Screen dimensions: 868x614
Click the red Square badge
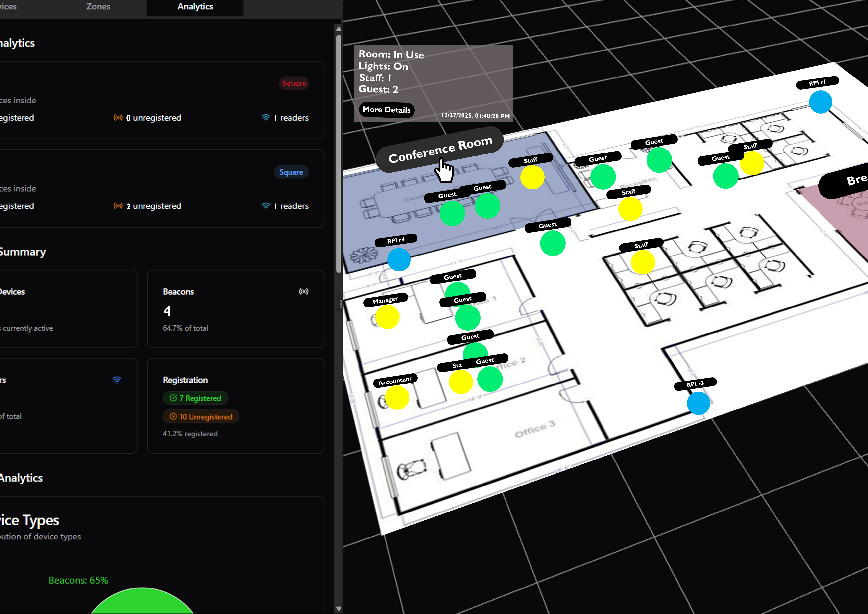[x=294, y=83]
